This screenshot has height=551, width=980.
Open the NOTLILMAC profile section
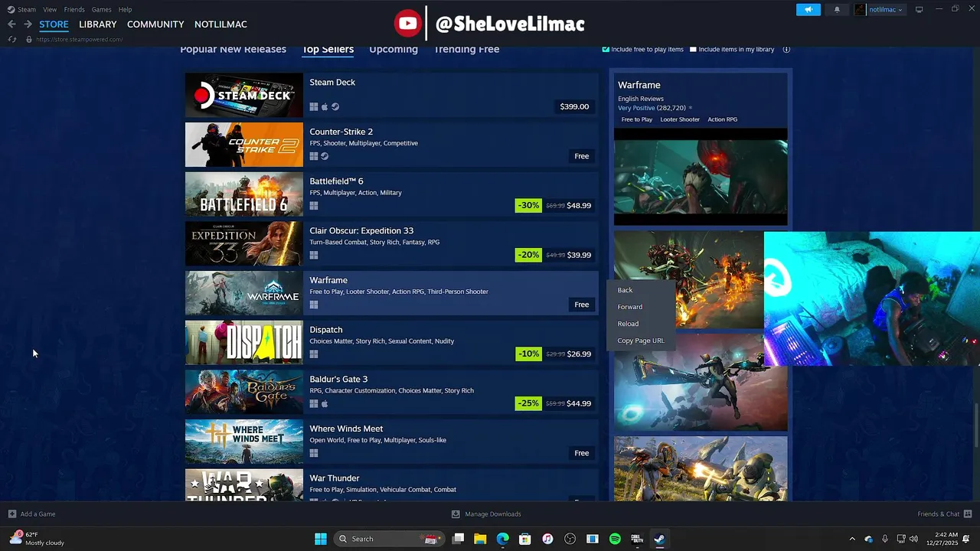[x=220, y=24]
